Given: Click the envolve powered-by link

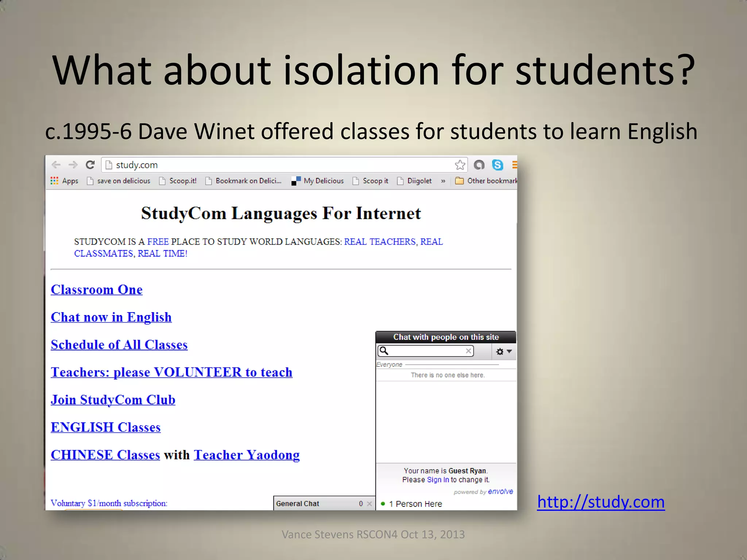Looking at the screenshot, I should point(500,491).
